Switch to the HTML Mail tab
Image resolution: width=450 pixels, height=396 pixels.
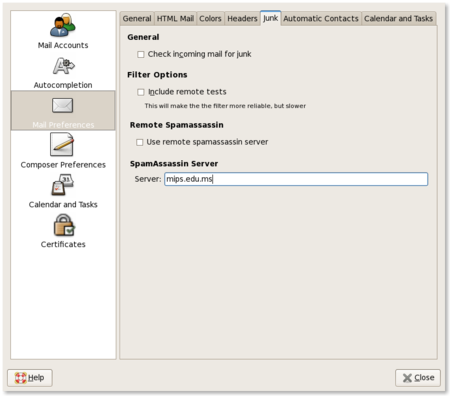[x=175, y=19]
